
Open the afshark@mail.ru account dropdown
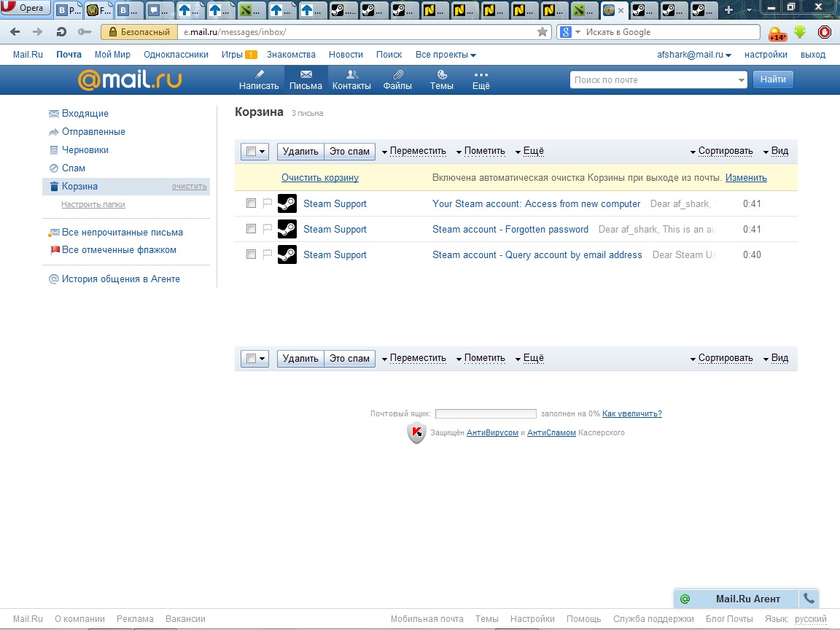[693, 55]
